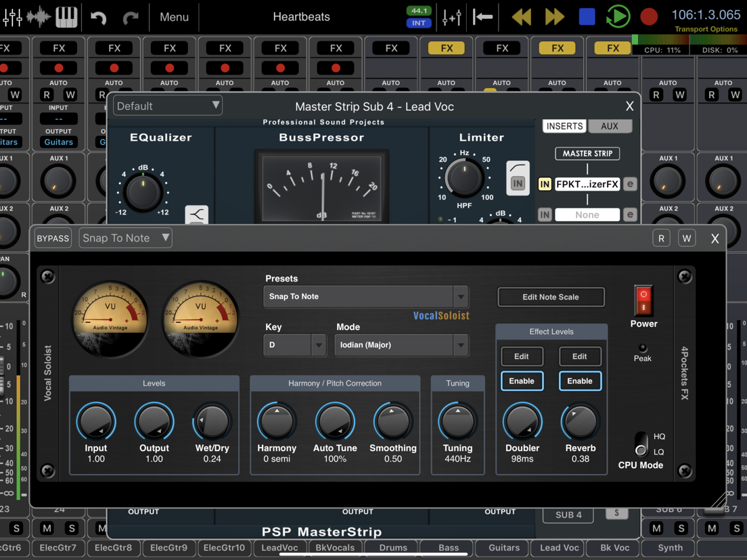
Task: Toggle the INT sync indicator
Action: (419, 23)
